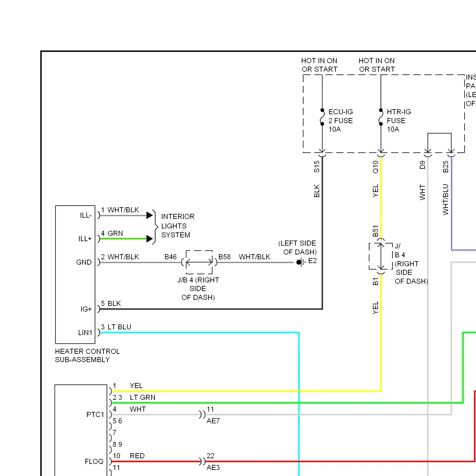Click the arrowhead on the ILL+ wire
The height and width of the screenshot is (476, 476).
click(x=149, y=239)
